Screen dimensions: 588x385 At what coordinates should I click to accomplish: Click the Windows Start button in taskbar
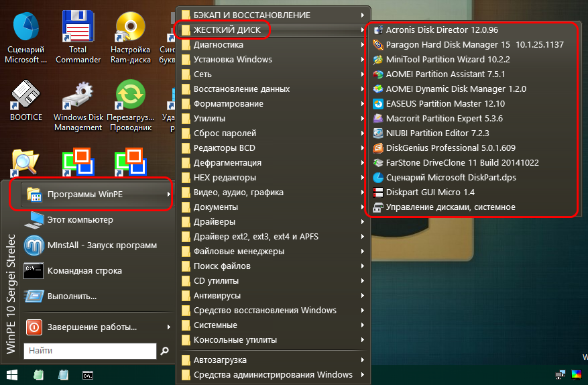(x=11, y=375)
